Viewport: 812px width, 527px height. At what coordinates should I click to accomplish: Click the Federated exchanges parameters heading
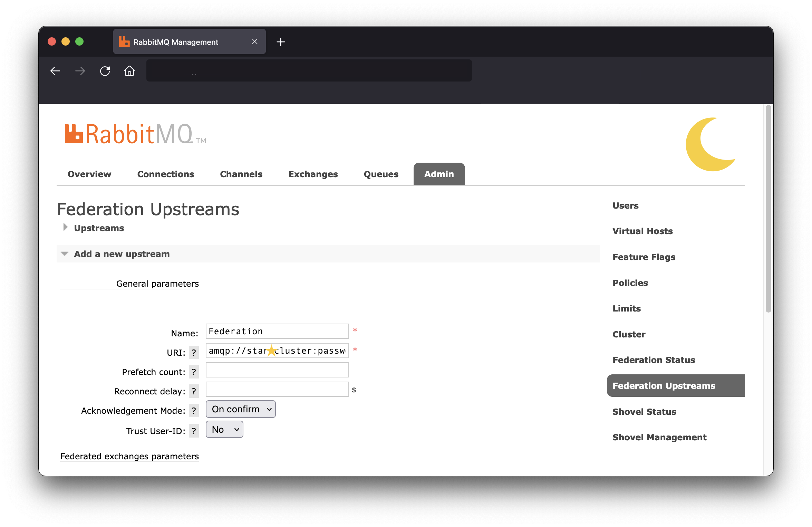tap(129, 456)
